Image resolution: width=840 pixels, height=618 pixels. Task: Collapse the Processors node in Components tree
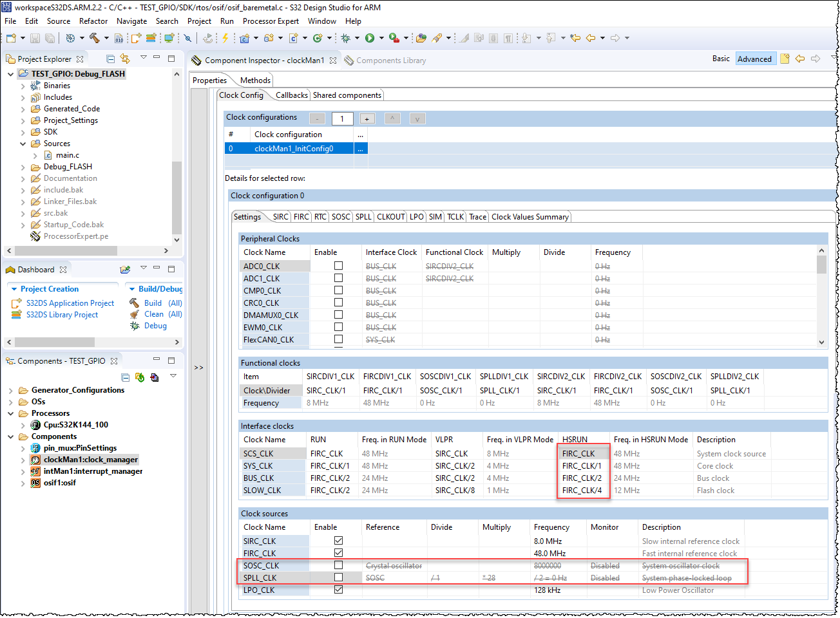click(11, 413)
